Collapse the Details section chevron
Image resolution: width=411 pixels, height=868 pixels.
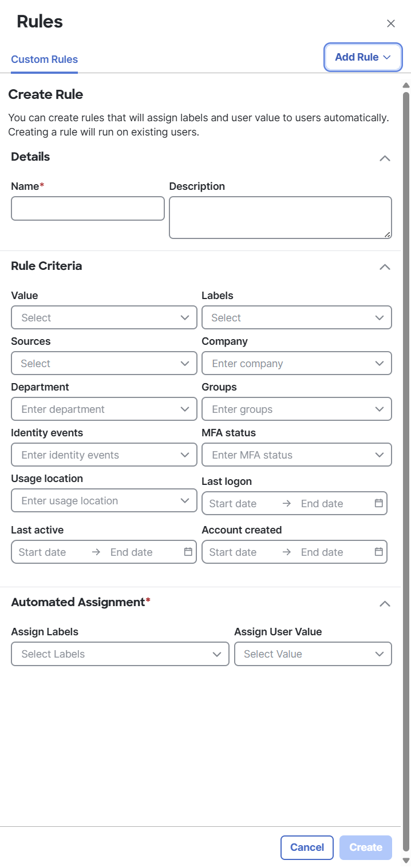pos(385,158)
